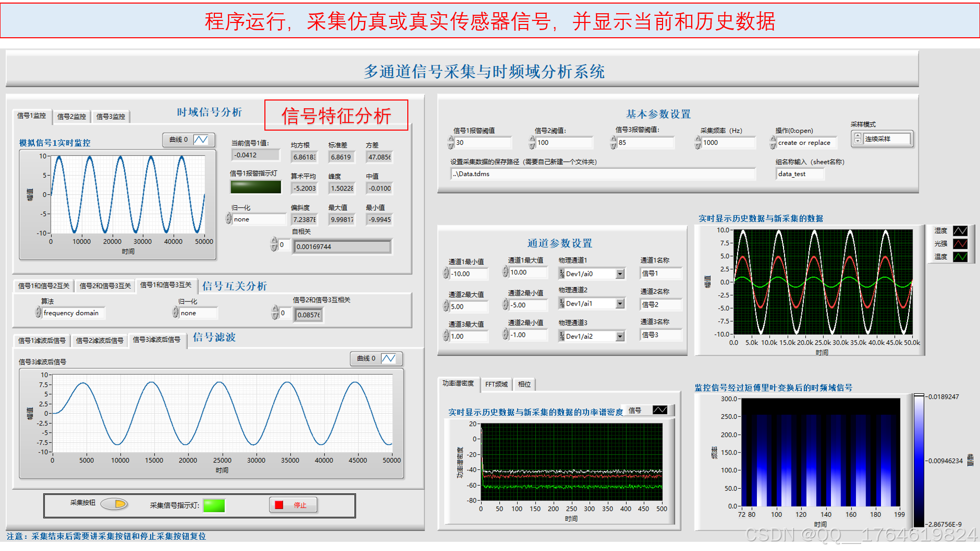Screen dimensions: 980x551
Task: Click the spectrogram intensity color ramp
Action: (x=919, y=460)
